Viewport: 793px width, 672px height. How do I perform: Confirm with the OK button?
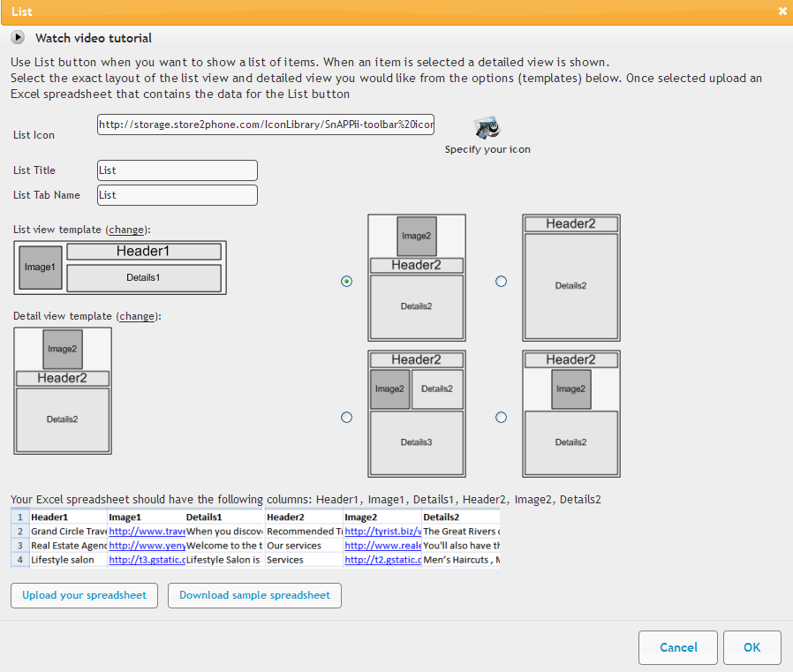click(751, 647)
